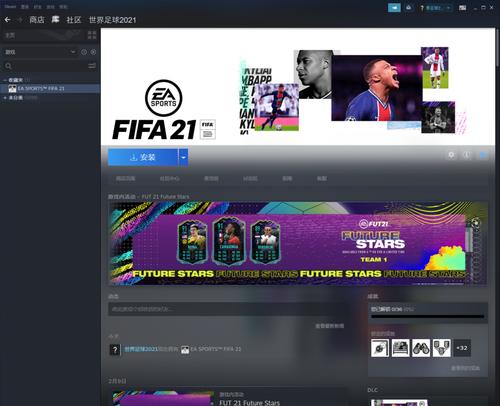Click the Big Picture mode icon
This screenshot has width=500, height=406.
click(463, 8)
